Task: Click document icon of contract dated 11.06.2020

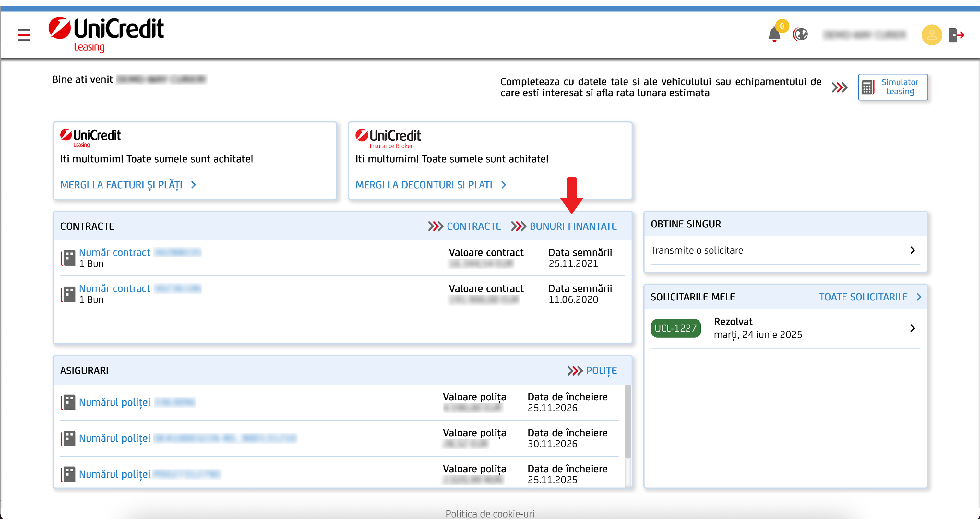Action: [x=68, y=294]
